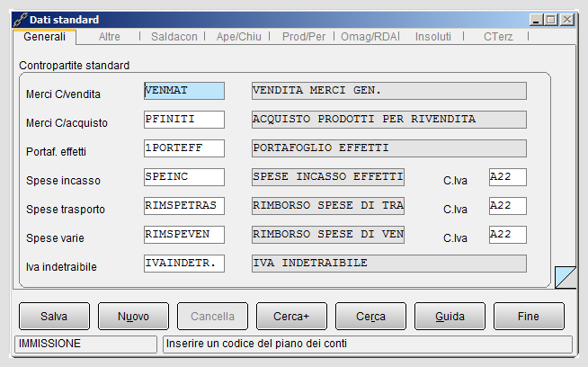Click the Cerca button
This screenshot has height=367, width=588.
point(371,317)
